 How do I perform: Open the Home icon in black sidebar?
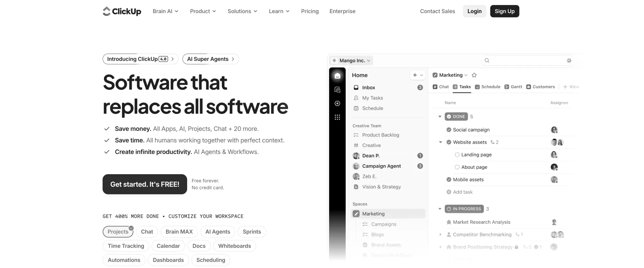[337, 76]
